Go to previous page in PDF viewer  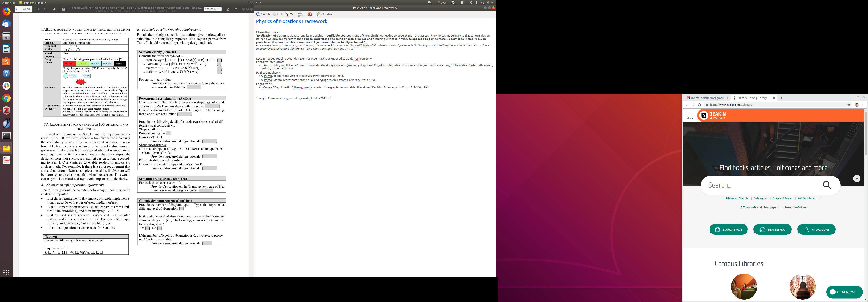(x=38, y=9)
